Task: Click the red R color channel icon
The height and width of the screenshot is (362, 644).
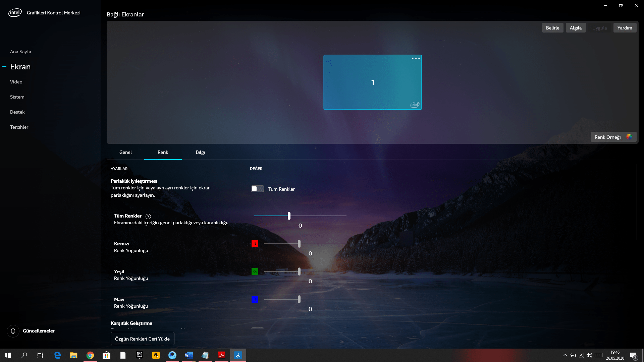Action: 255,244
